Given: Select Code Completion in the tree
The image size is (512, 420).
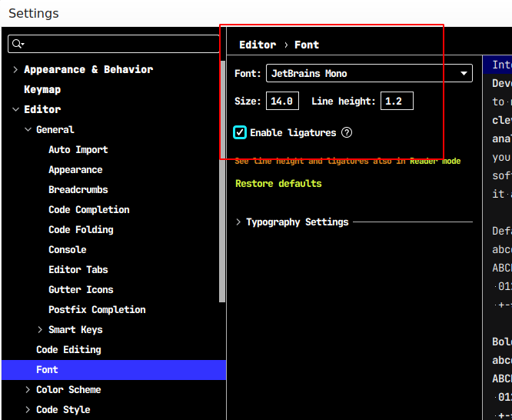Looking at the screenshot, I should [89, 209].
